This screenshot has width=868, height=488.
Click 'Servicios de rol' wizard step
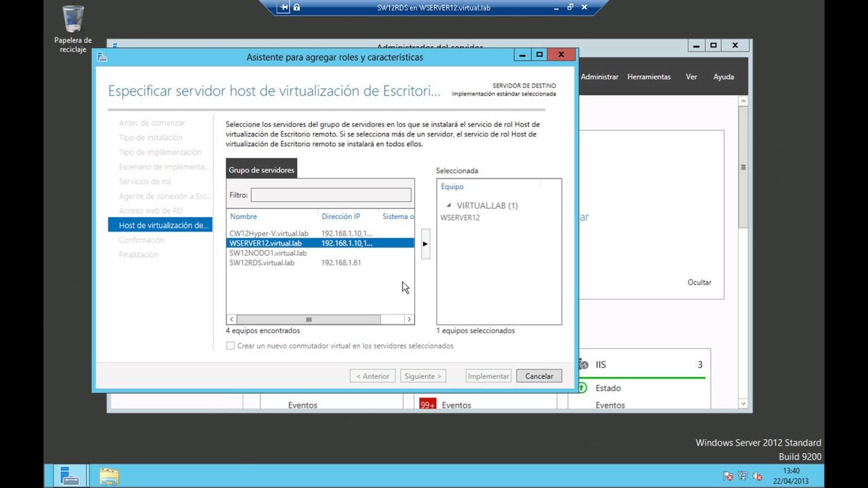pos(145,182)
